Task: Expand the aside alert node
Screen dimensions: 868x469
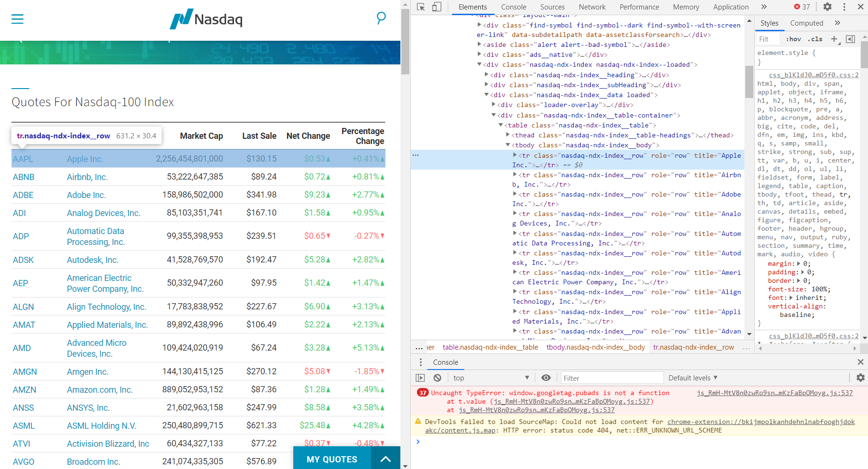Action: pyautogui.click(x=479, y=45)
